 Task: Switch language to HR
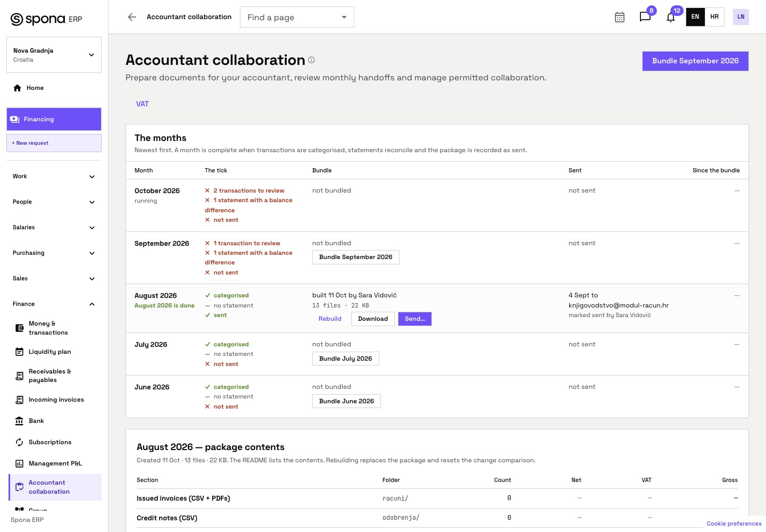point(714,17)
